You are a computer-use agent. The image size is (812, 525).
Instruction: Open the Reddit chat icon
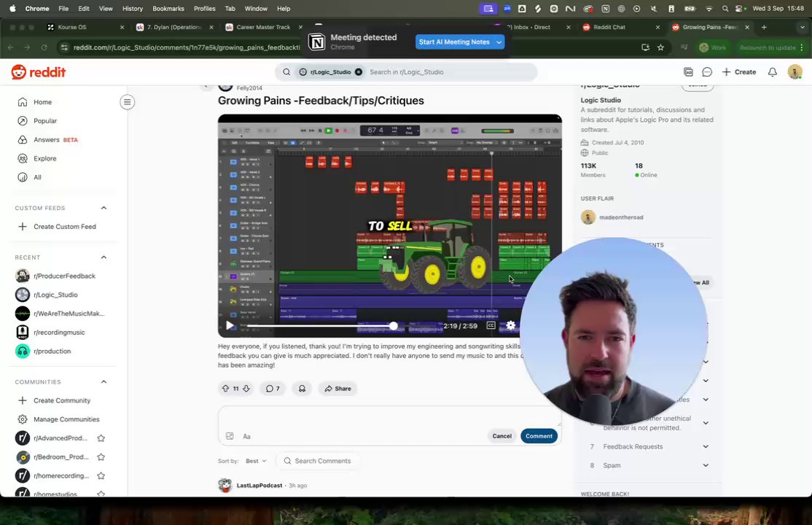707,72
